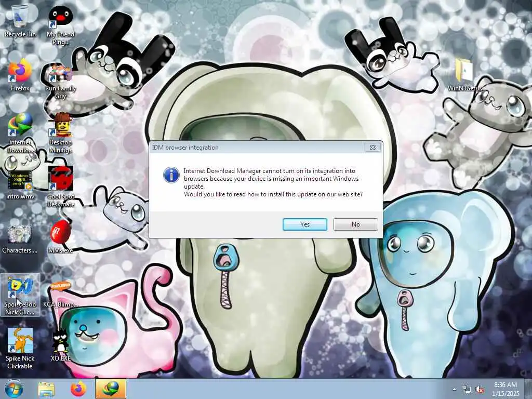
Task: Open the Windows Start menu orb
Action: 14,389
